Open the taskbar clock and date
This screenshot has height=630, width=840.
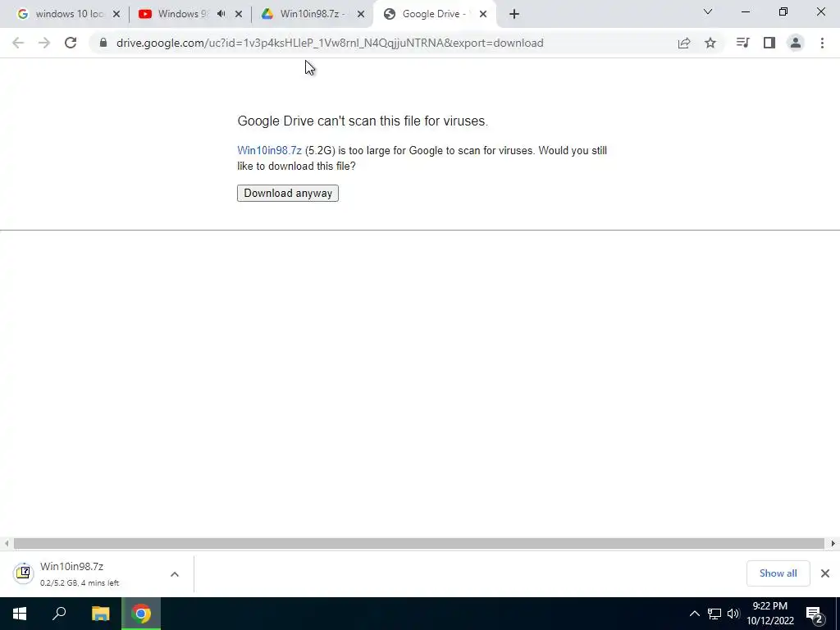tap(770, 614)
